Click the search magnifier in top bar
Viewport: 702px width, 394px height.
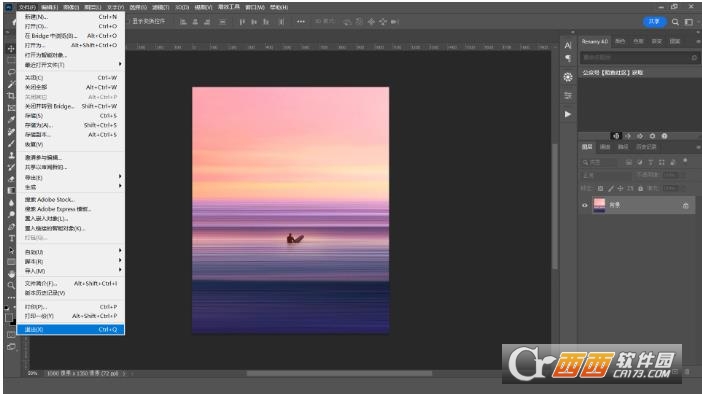click(675, 21)
